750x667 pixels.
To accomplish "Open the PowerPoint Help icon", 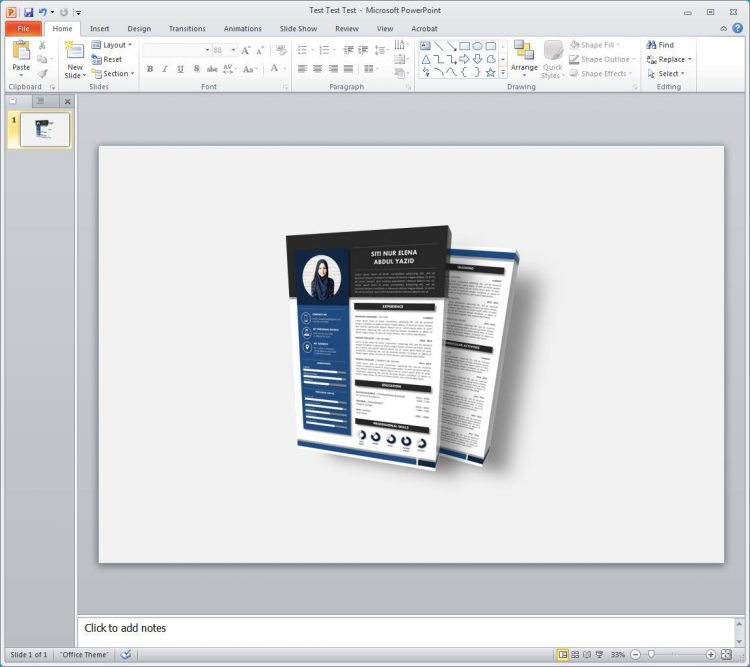I will [x=737, y=28].
